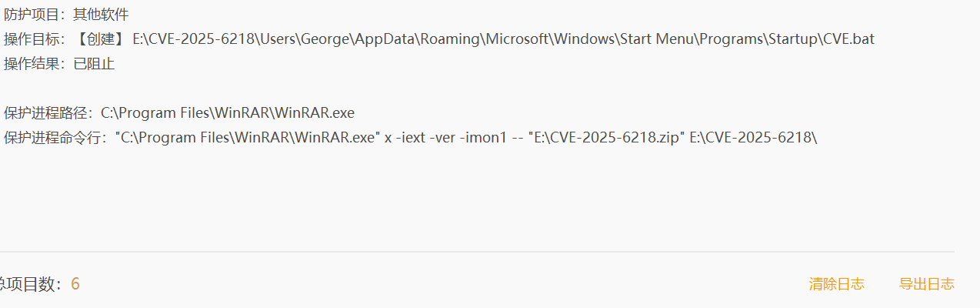The width and height of the screenshot is (980, 308).
Task: Click the 【创建】 operation tag
Action: (x=101, y=38)
